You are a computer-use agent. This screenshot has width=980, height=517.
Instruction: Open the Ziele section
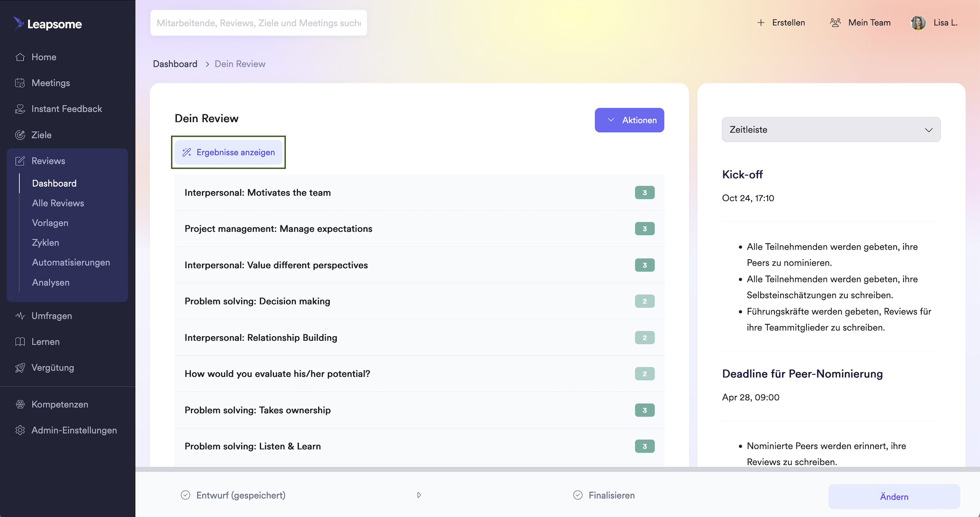point(41,135)
